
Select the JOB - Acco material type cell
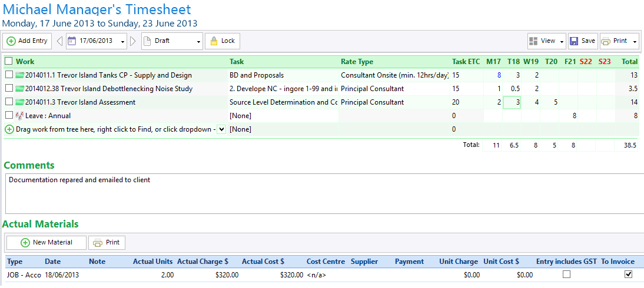[24, 275]
